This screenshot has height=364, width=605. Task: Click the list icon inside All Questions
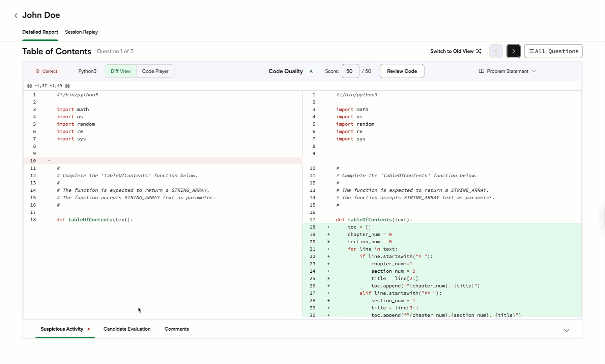531,51
